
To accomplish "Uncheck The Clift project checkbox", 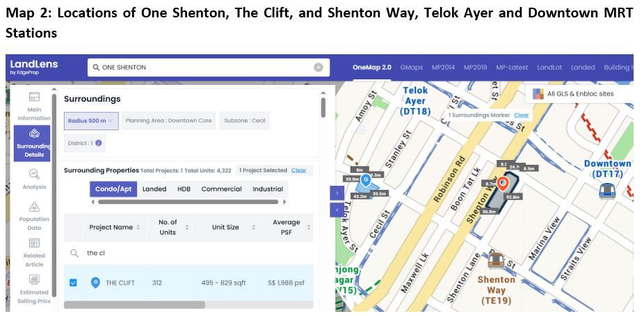I will [x=74, y=283].
